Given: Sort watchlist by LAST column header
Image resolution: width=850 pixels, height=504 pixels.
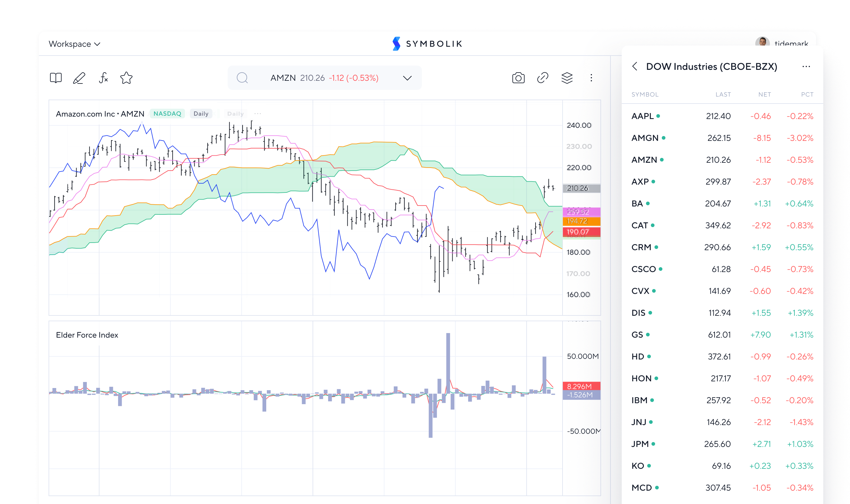Looking at the screenshot, I should tap(723, 94).
